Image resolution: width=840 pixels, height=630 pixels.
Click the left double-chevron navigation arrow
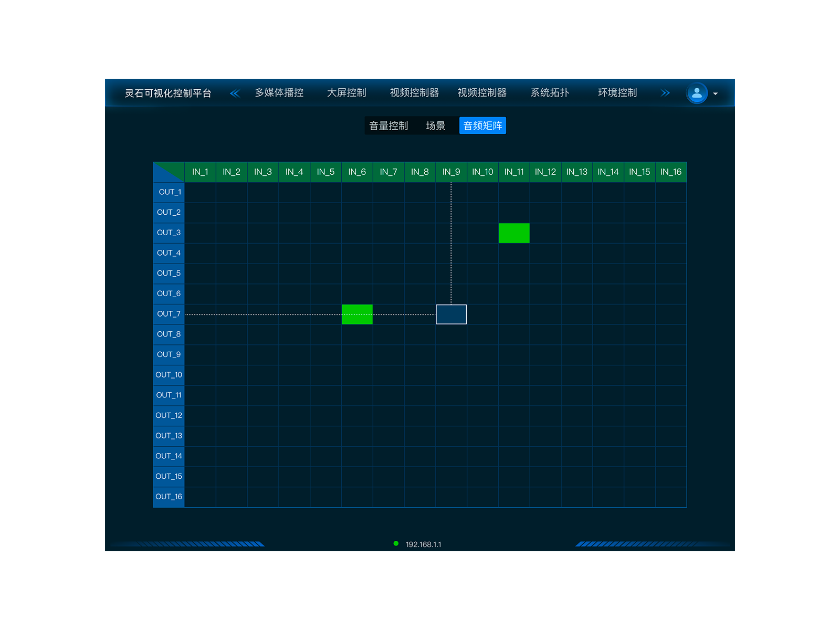(235, 93)
